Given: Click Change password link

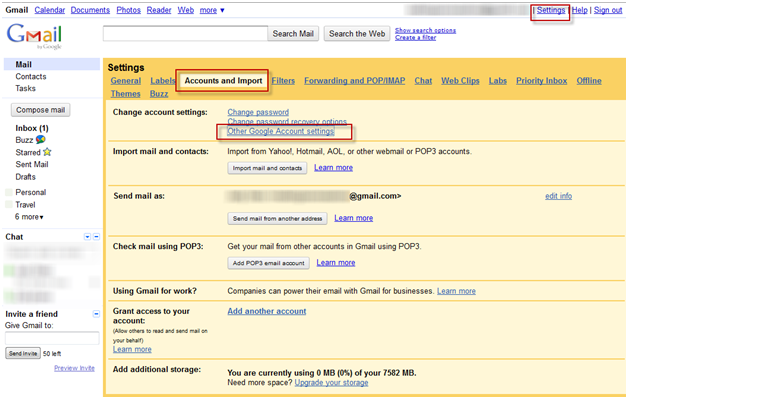Looking at the screenshot, I should click(258, 112).
